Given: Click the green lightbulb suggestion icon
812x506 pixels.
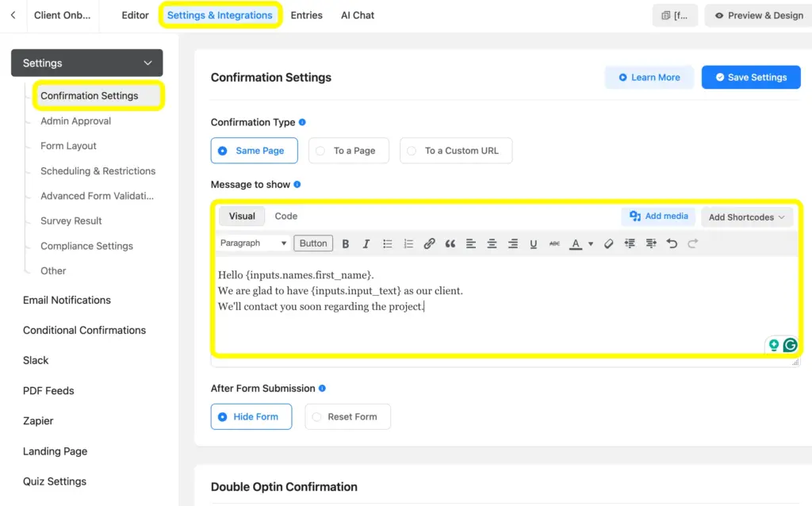Looking at the screenshot, I should [x=774, y=345].
